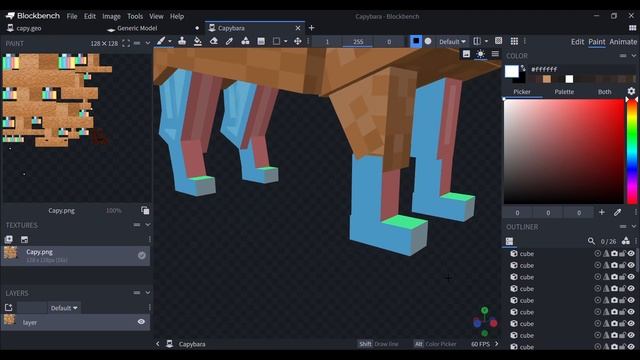Viewport: 640px width, 360px height.
Task: Open the File menu
Action: point(72,16)
